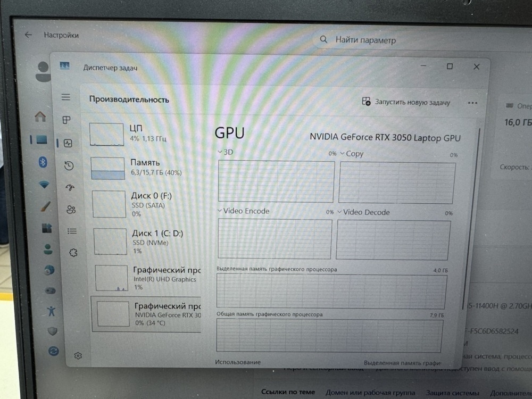
Task: Click the 16,0 ГБ value in Settings
Action: (518, 122)
